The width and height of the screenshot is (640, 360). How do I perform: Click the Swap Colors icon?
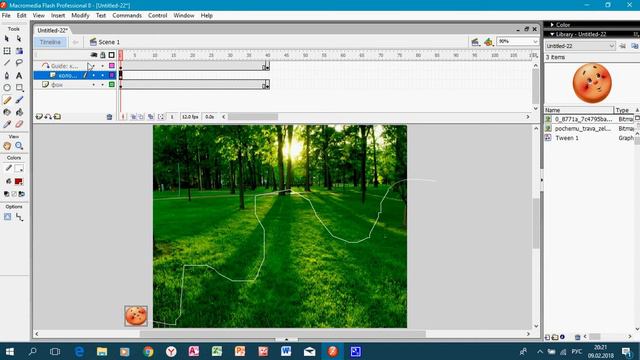click(22, 194)
